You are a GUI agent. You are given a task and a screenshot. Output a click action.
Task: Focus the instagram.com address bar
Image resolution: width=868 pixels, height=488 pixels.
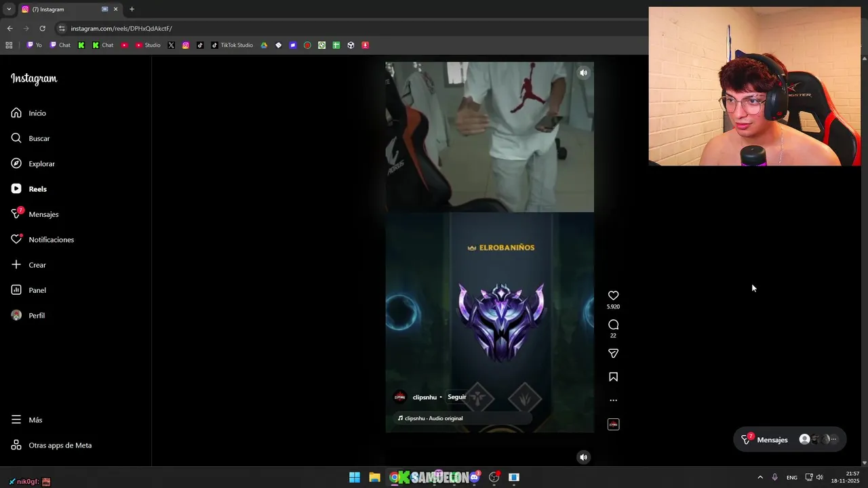(x=353, y=28)
